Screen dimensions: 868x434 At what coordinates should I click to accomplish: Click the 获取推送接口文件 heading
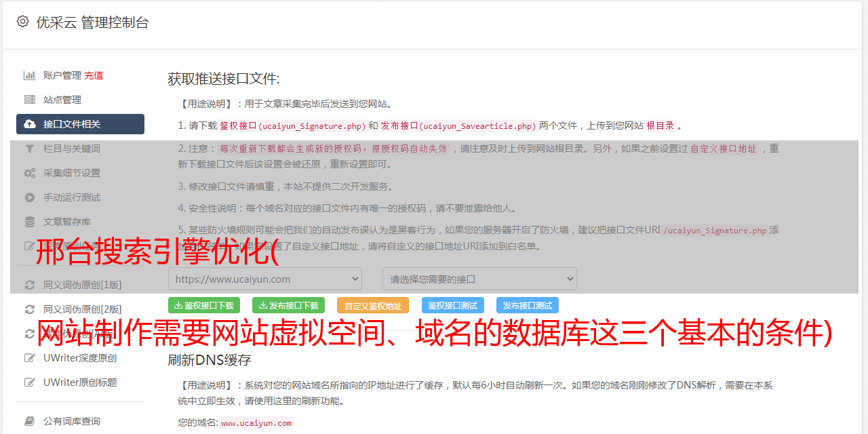[224, 79]
